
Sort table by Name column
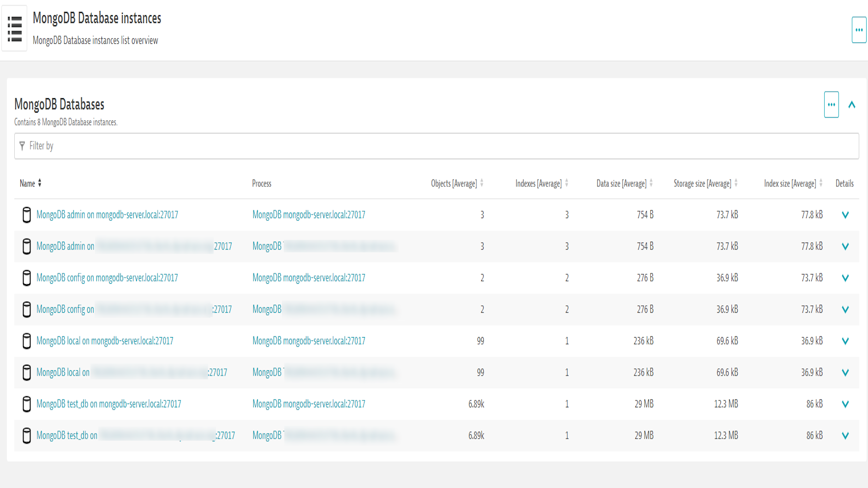click(30, 183)
